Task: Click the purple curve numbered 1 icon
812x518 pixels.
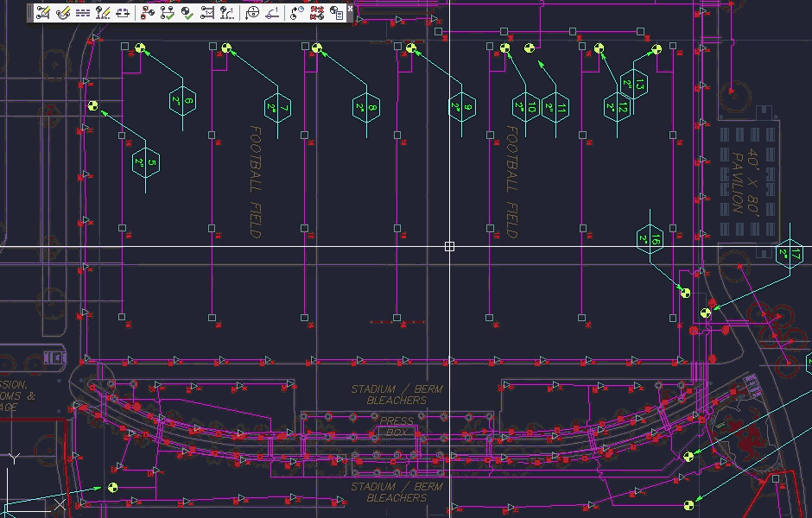Action: click(x=272, y=13)
